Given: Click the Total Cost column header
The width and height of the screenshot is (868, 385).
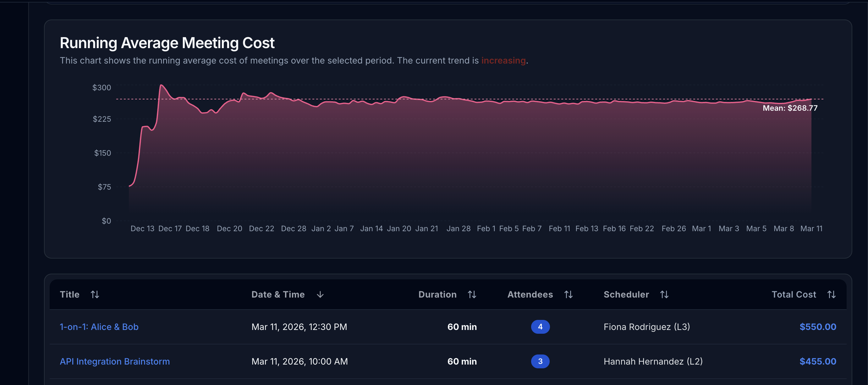Looking at the screenshot, I should (x=794, y=295).
